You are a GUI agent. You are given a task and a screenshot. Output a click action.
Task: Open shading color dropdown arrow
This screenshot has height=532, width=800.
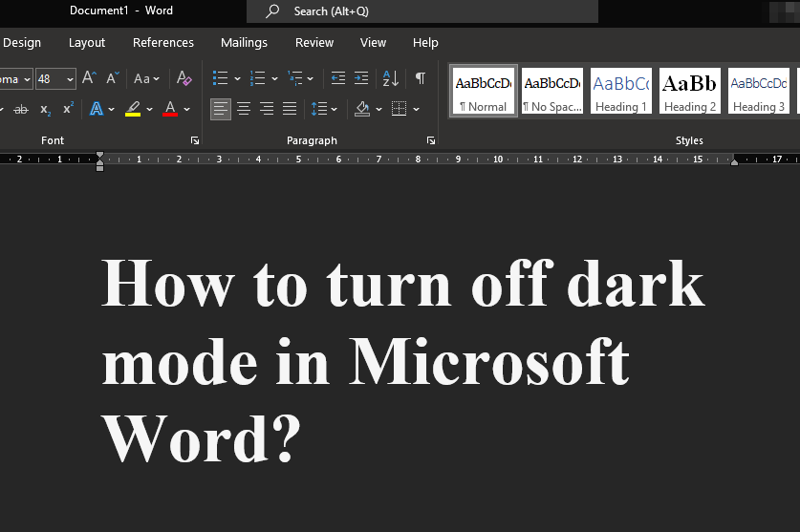pos(378,109)
